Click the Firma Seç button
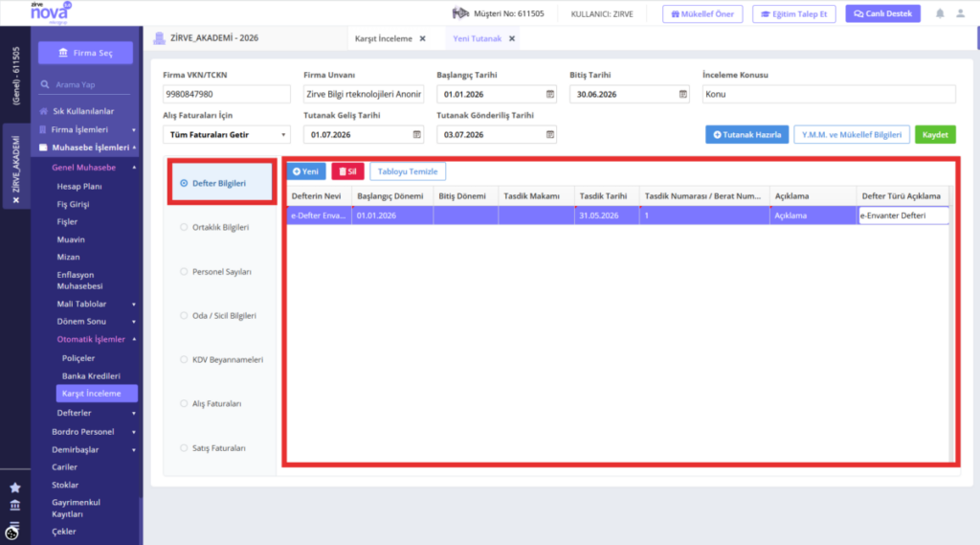Screen dimensions: 980x545 (85, 53)
